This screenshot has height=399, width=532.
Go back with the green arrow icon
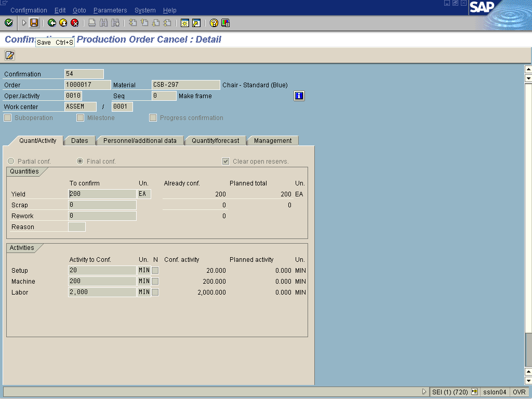pyautogui.click(x=52, y=23)
